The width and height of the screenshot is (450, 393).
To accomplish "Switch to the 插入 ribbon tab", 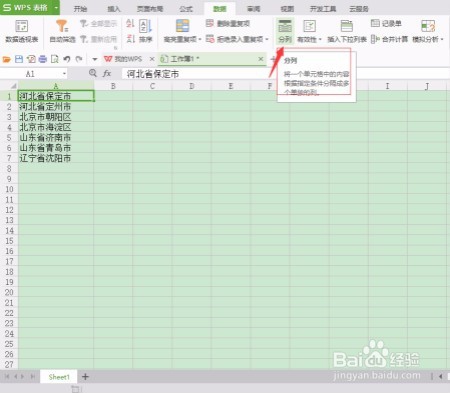I will tap(114, 9).
